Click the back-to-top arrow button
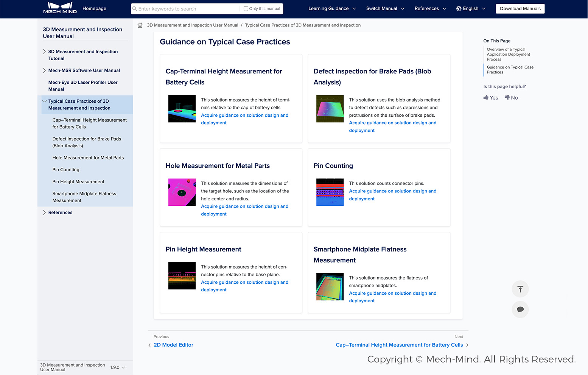This screenshot has width=588, height=375. pyautogui.click(x=520, y=289)
